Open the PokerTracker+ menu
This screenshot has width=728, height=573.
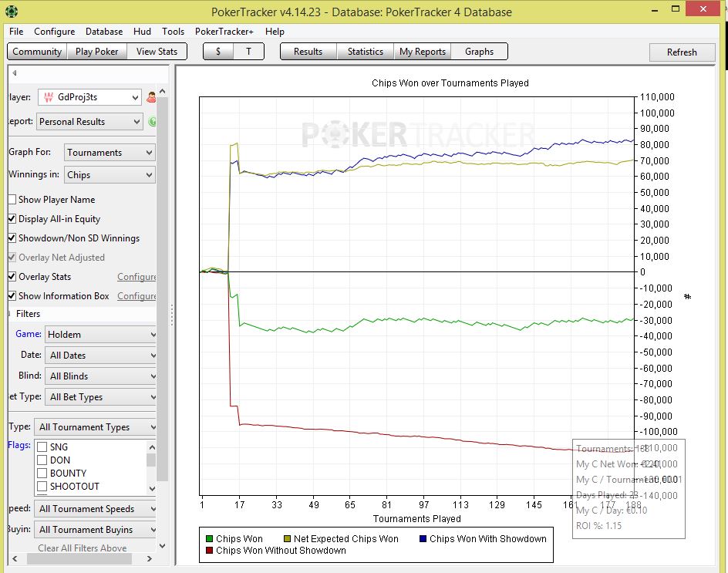click(x=224, y=32)
